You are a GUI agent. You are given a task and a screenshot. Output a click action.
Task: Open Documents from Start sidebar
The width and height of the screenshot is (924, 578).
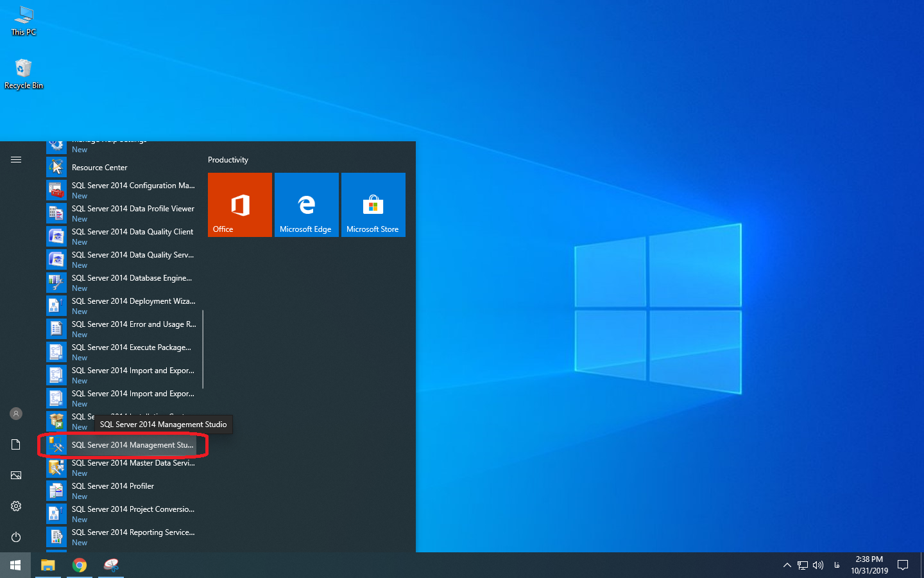(16, 444)
